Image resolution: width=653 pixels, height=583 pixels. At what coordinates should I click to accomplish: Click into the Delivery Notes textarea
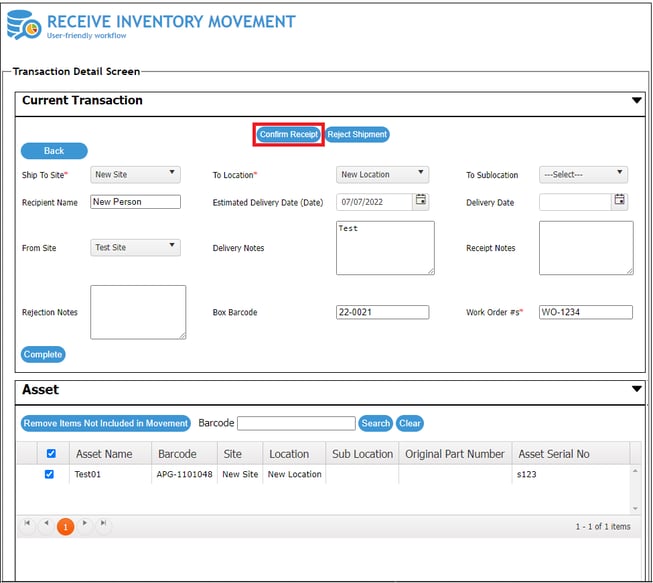coord(385,248)
